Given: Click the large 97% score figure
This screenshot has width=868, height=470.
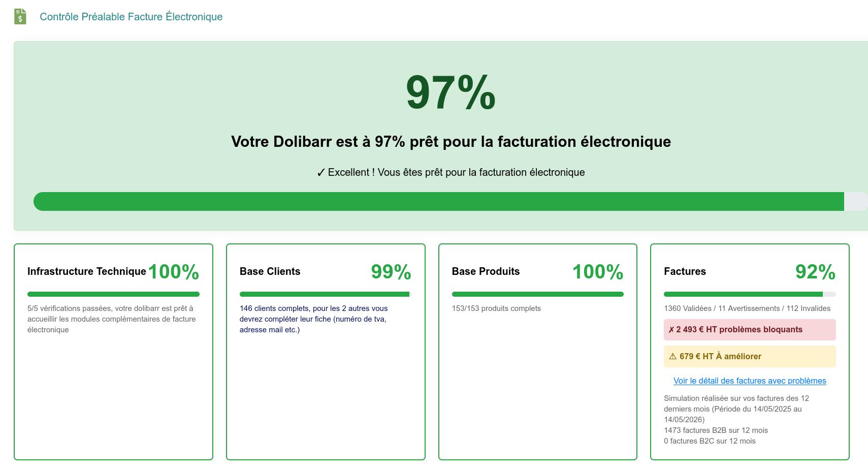Looking at the screenshot, I should 451,92.
